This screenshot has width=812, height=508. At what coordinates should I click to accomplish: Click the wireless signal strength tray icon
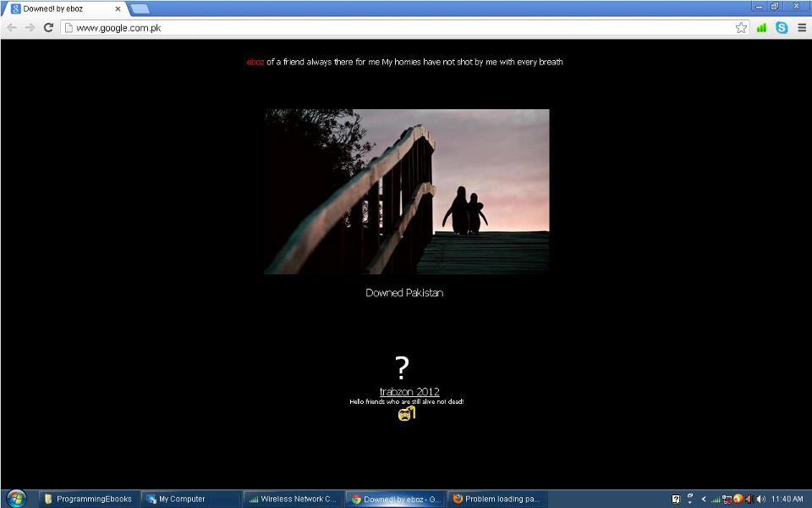point(716,500)
